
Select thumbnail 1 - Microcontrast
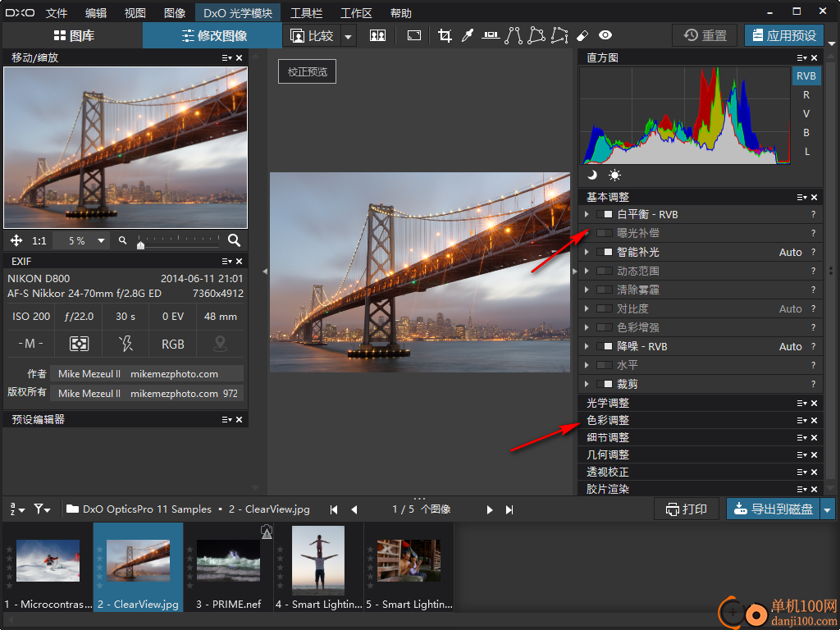[48, 568]
